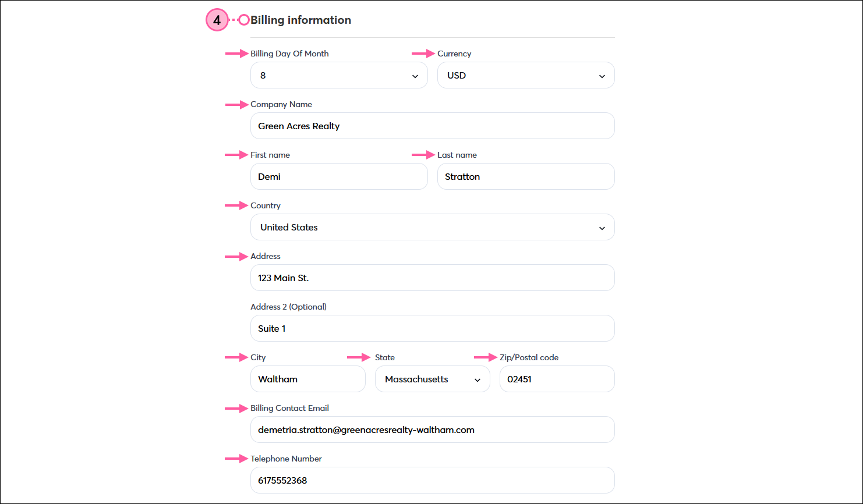863x504 pixels.
Task: Click the small circle next to Billing information heading
Action: pyautogui.click(x=243, y=19)
